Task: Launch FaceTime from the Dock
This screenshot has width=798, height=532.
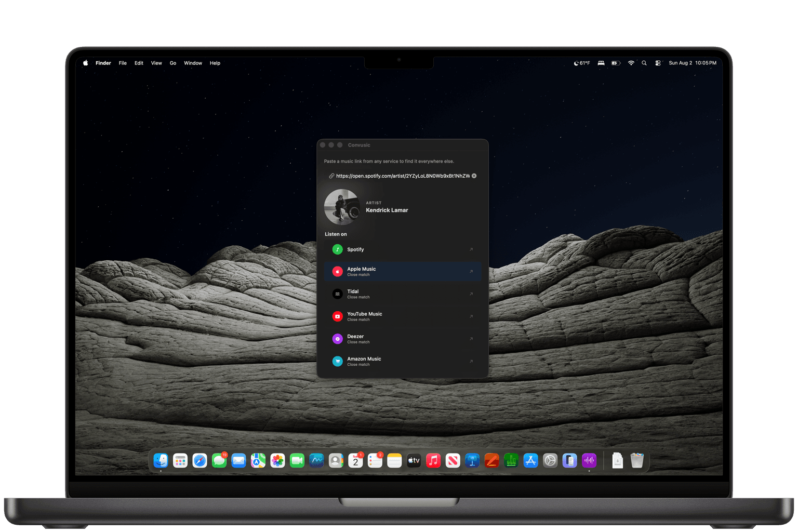Action: [x=297, y=460]
